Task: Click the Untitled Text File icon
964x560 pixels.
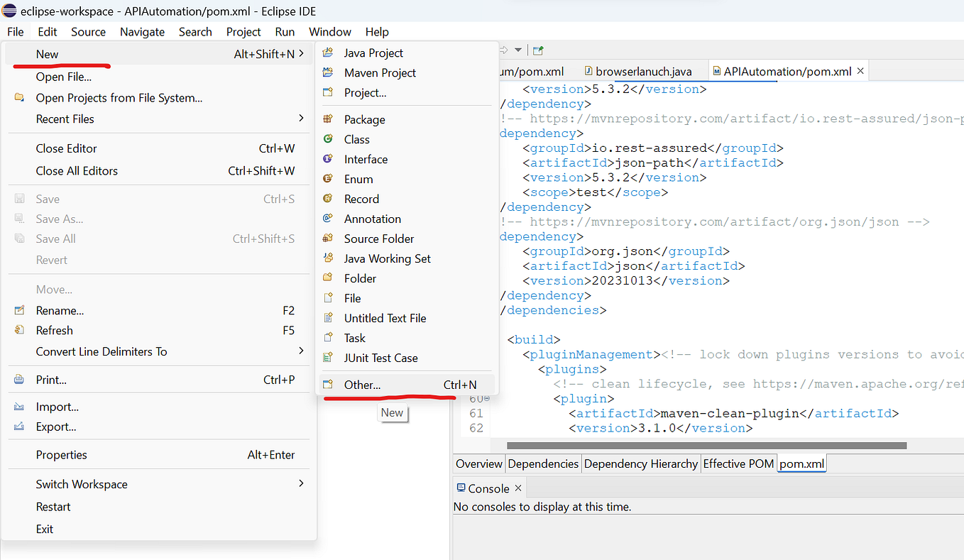Action: [328, 318]
